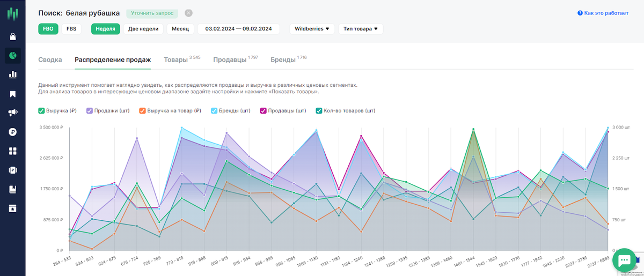The height and width of the screenshot is (276, 644).
Task: Click the question mark help icon
Action: 580,13
